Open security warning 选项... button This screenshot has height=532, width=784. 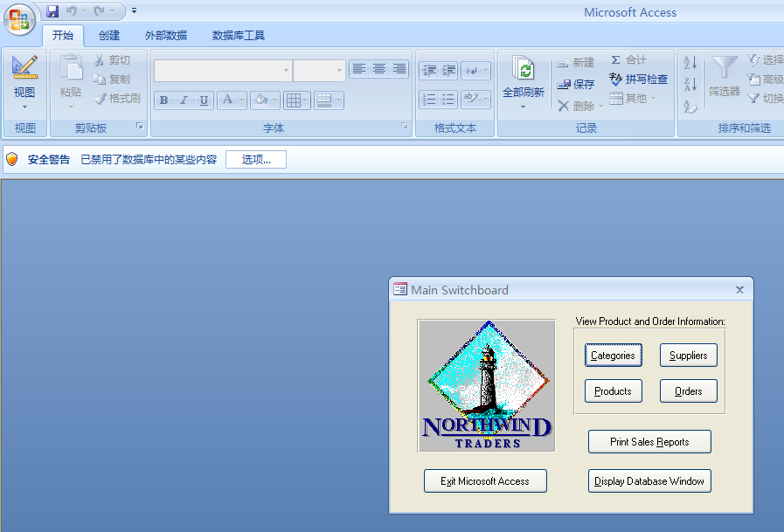coord(256,159)
